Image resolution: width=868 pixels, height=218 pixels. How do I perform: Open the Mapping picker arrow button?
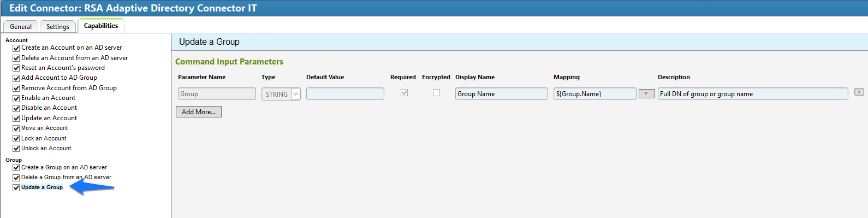[646, 94]
